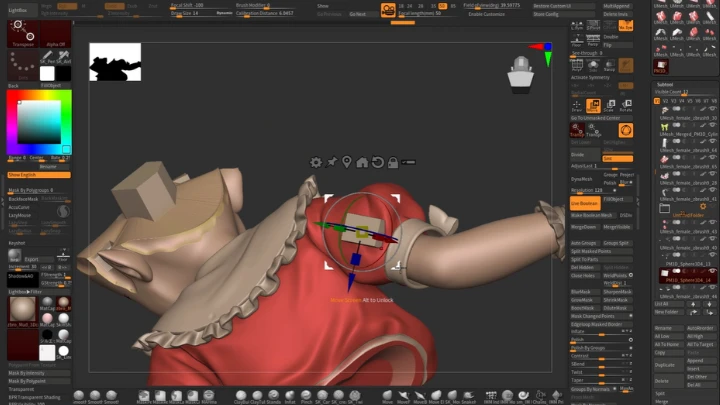Viewport: 720px width, 405px height.
Task: Toggle the Use Boolean button
Action: [585, 203]
